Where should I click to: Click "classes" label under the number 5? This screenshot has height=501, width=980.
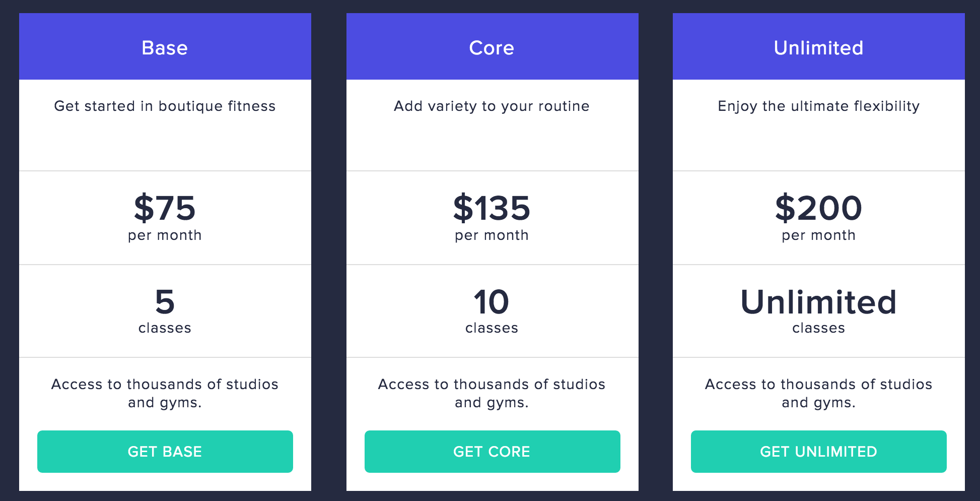[x=165, y=328]
